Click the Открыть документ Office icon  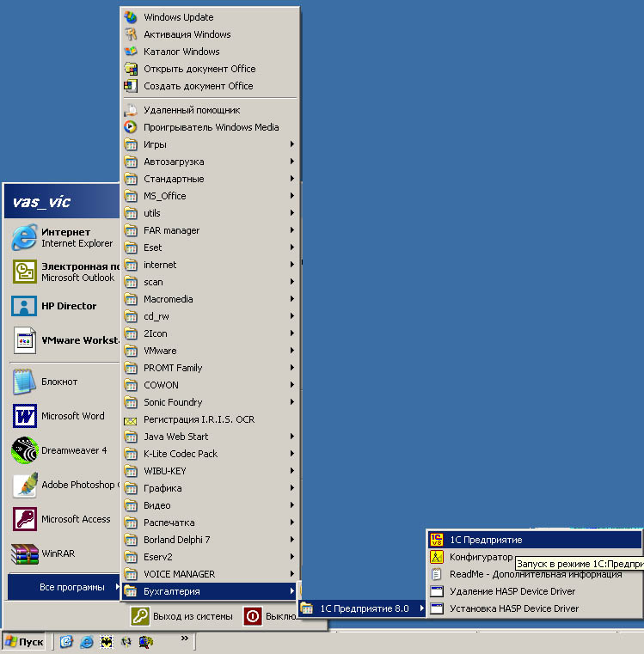(x=131, y=69)
